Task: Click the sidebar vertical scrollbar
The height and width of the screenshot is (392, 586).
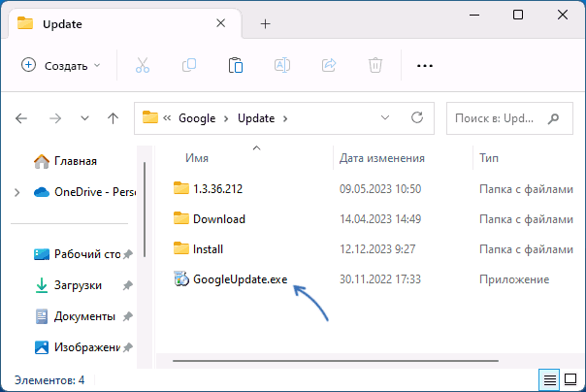Action: click(145, 210)
